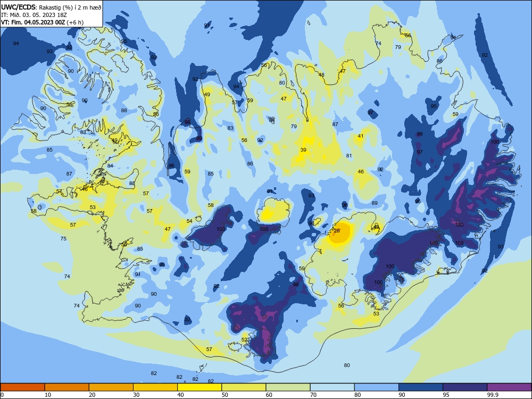Click the '48' humidity value on the north coast
Image resolution: width=532 pixels, height=399 pixels.
321,74
